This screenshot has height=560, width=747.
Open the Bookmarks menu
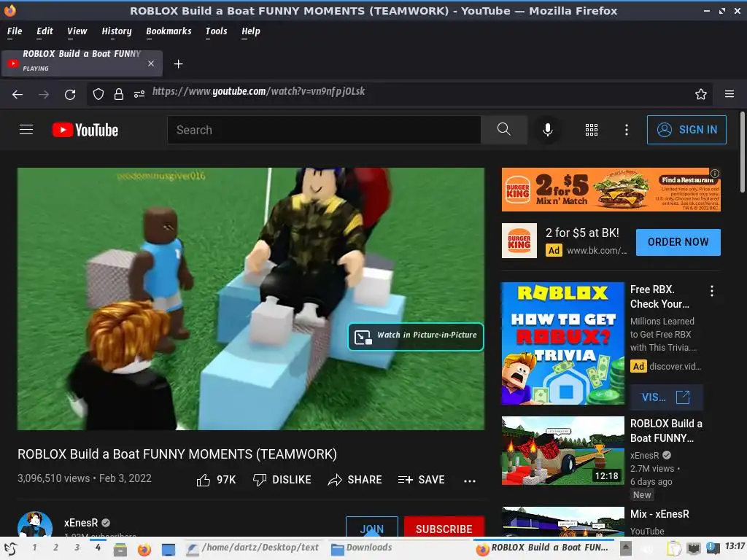[x=169, y=31]
